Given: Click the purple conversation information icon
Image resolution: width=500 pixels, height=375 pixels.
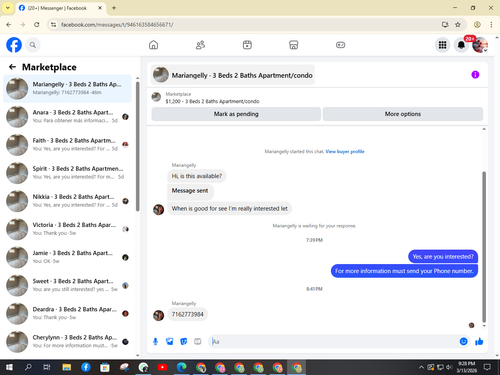Looking at the screenshot, I should [x=475, y=75].
